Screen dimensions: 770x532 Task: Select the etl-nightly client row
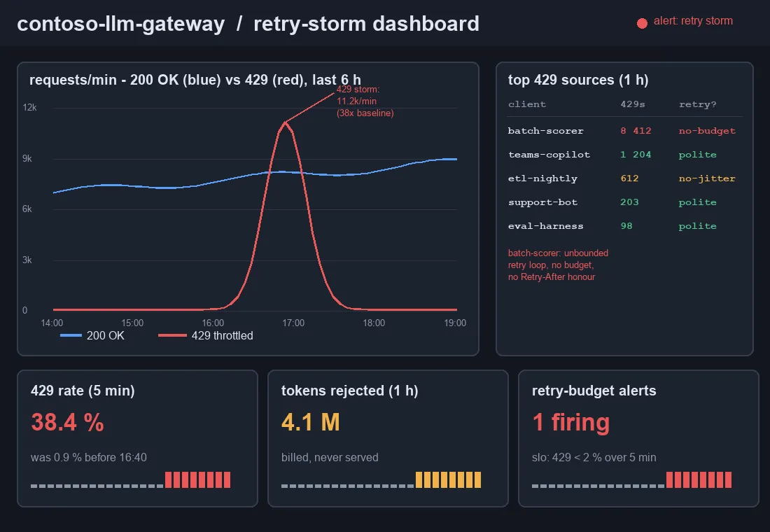coord(624,178)
